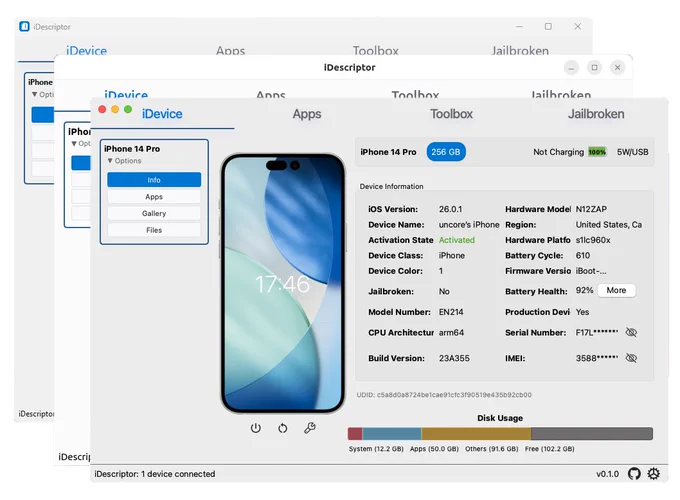
Task: Click the gray Free segment of disk bar
Action: [592, 434]
